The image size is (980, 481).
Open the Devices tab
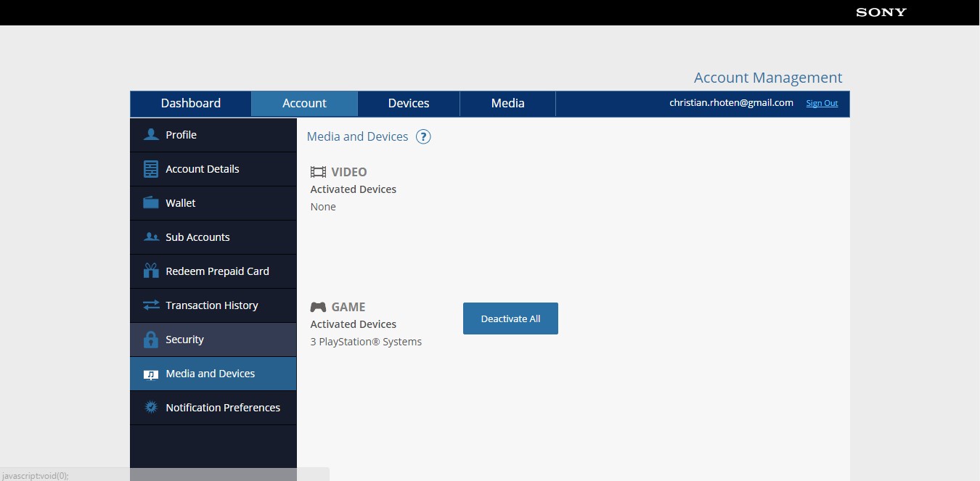[409, 103]
